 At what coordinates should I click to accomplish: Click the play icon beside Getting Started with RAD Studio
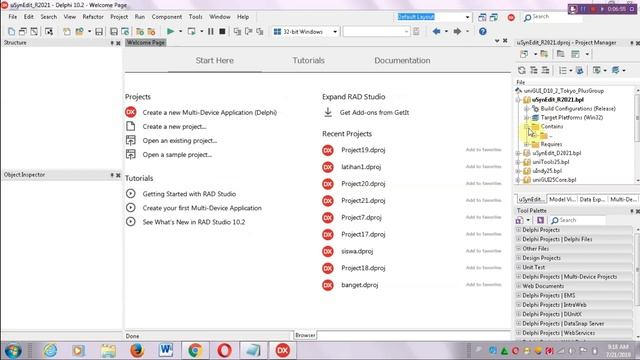tap(131, 193)
